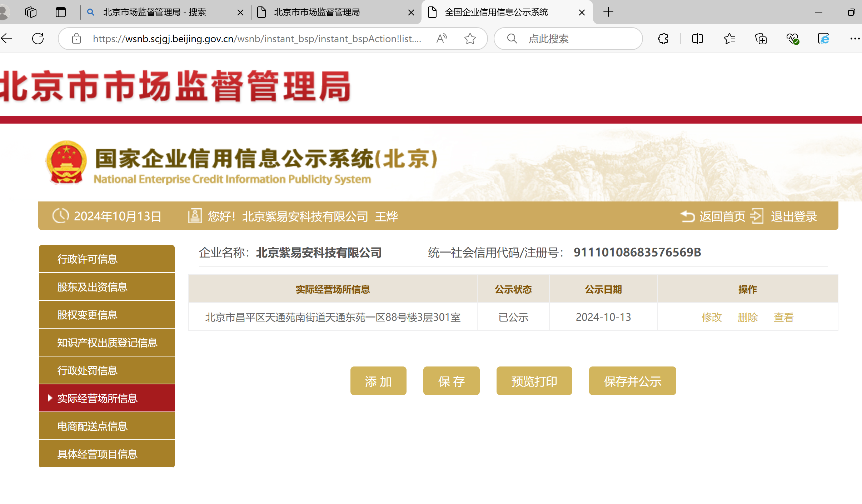Screen dimensions: 862x504
Task: Click the 保存并公示 button
Action: [x=633, y=381]
